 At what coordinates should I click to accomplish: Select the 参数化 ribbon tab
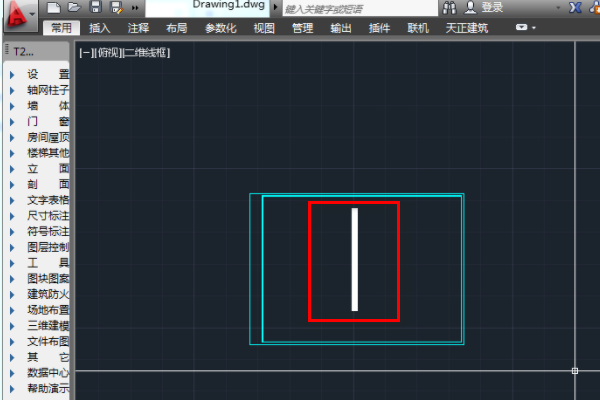pyautogui.click(x=220, y=28)
